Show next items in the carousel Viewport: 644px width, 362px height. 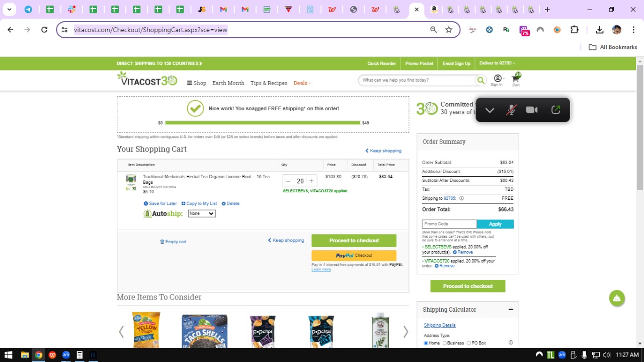coord(406,332)
